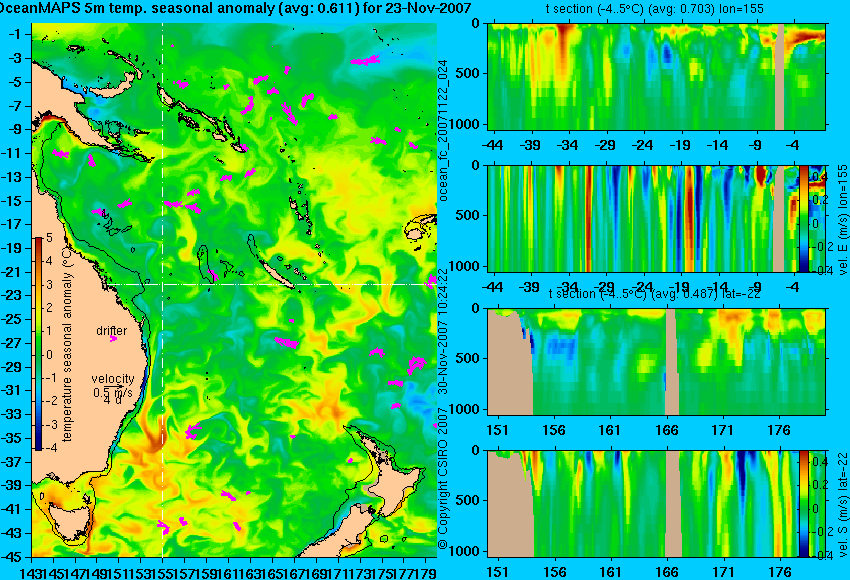
Task: Click the OceanMAPS 5m temp. seasonal anomaly title
Action: point(235,8)
